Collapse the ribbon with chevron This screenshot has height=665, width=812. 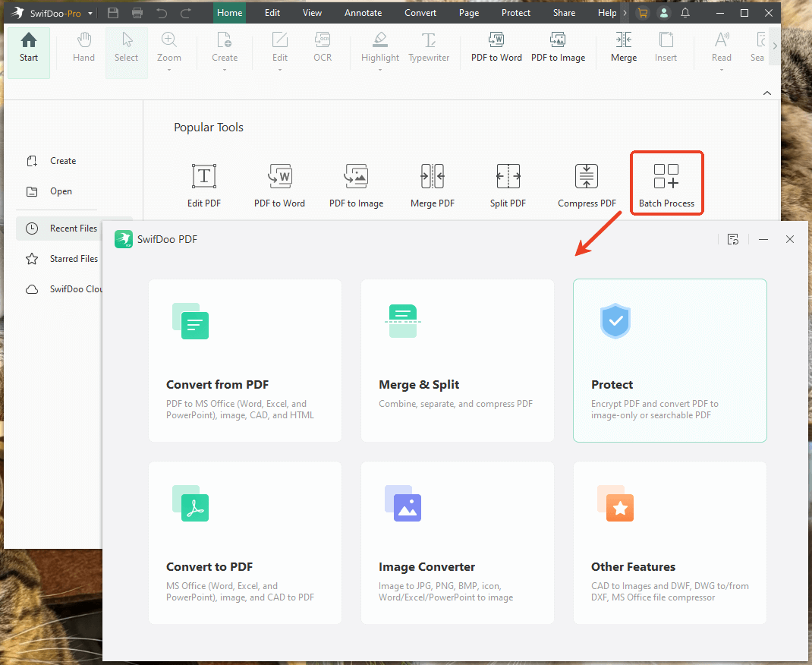pyautogui.click(x=766, y=93)
